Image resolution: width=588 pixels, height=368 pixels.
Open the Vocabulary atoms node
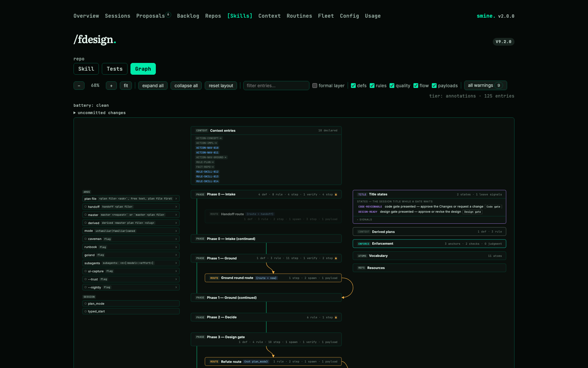429,256
